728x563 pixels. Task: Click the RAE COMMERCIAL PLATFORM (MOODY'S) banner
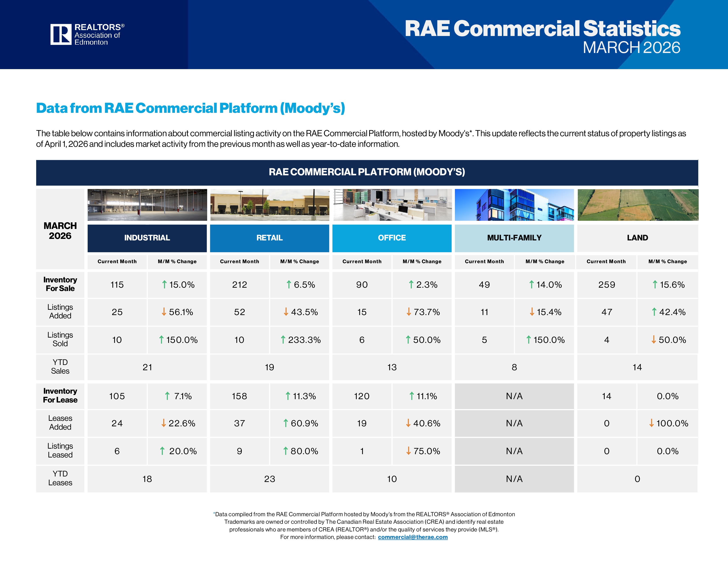pos(367,172)
